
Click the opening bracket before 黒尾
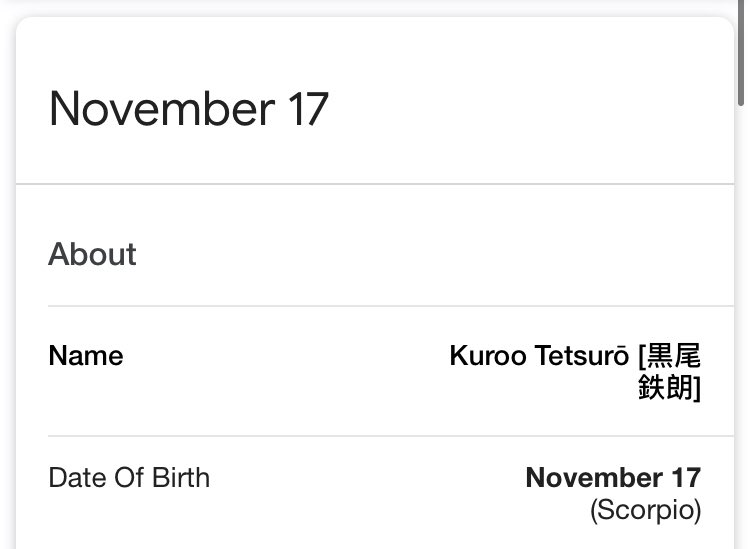pyautogui.click(x=641, y=356)
